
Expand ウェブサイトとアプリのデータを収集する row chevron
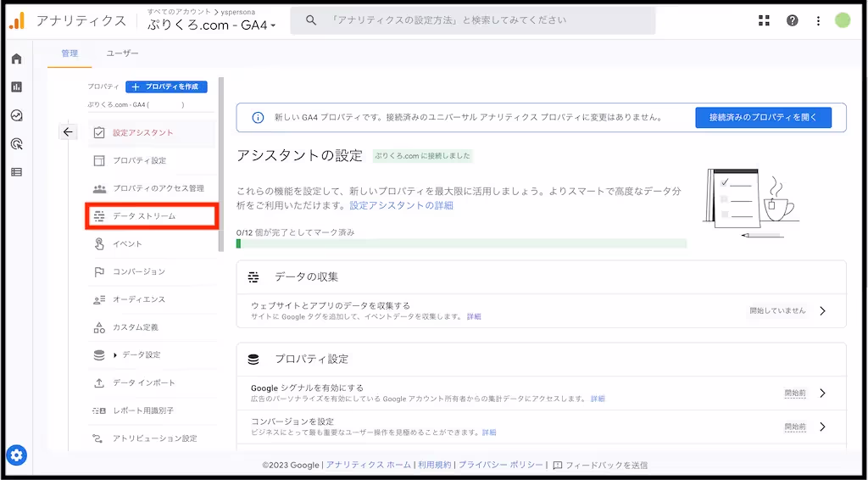click(822, 310)
